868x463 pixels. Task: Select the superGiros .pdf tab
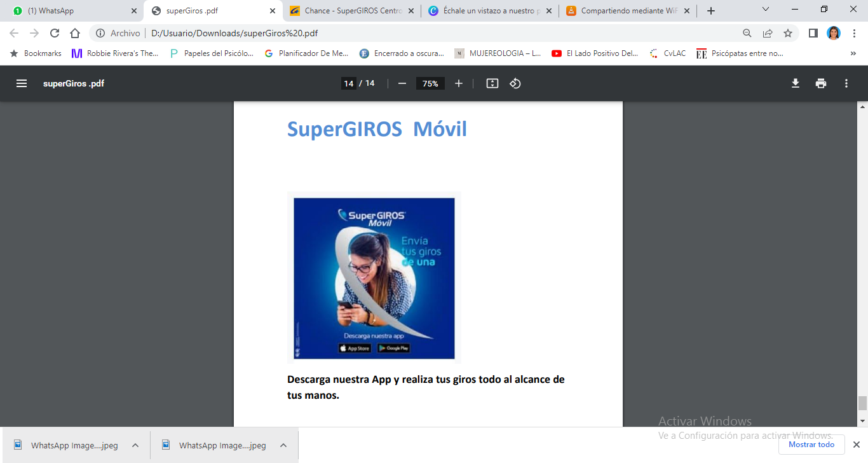coord(213,11)
